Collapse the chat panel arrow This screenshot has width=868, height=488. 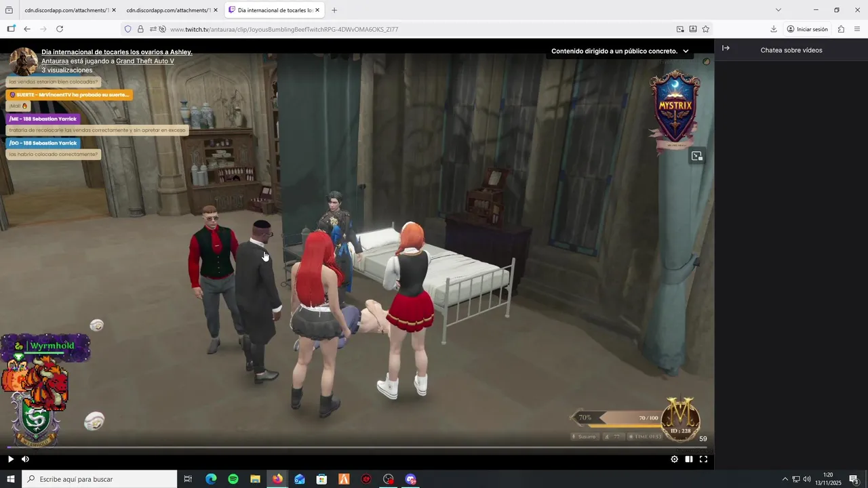click(x=726, y=48)
